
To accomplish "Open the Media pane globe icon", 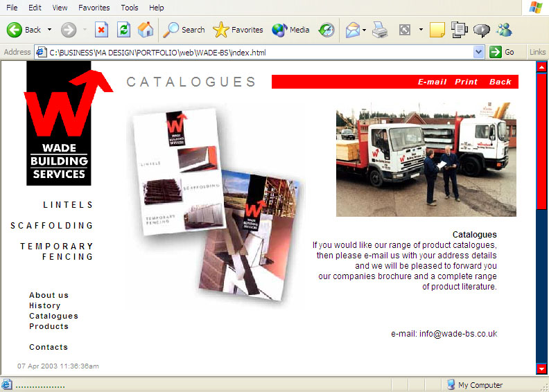I will (x=290, y=30).
